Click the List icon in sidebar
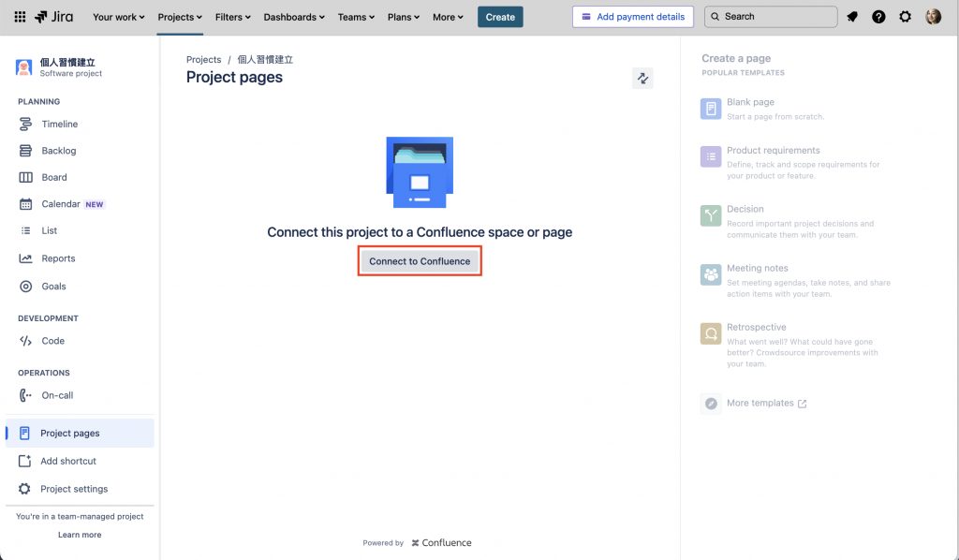The width and height of the screenshot is (959, 560). [25, 230]
